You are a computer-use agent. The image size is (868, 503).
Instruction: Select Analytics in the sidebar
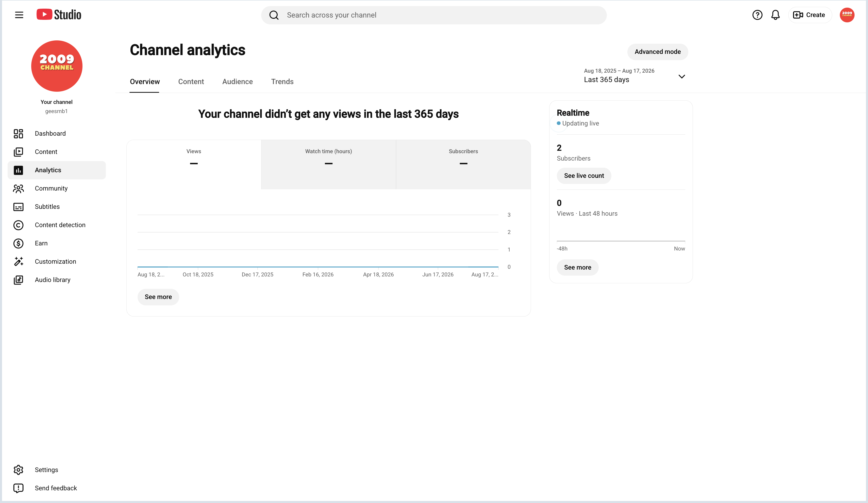coord(57,170)
